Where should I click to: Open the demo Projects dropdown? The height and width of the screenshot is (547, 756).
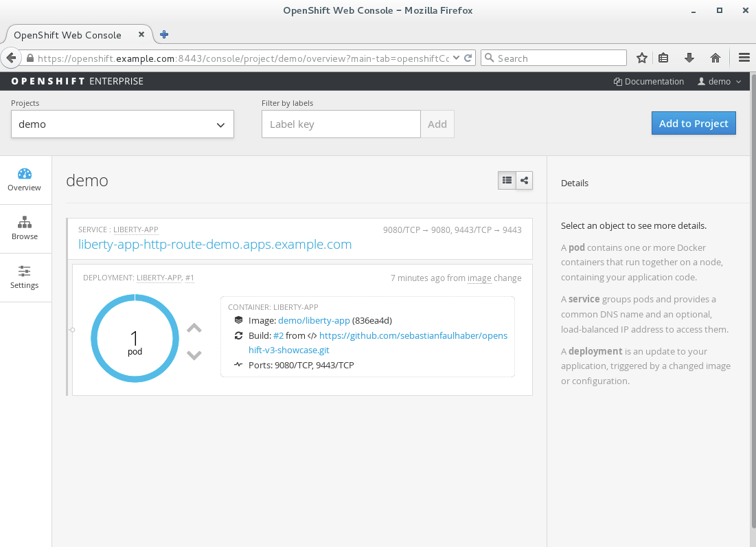click(x=122, y=124)
